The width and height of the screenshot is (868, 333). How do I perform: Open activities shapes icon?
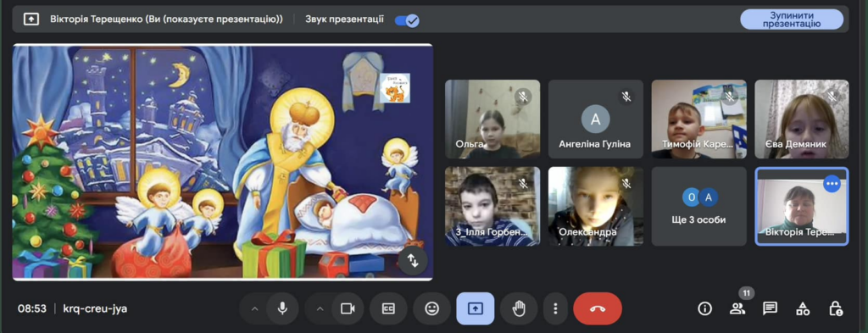(x=803, y=308)
